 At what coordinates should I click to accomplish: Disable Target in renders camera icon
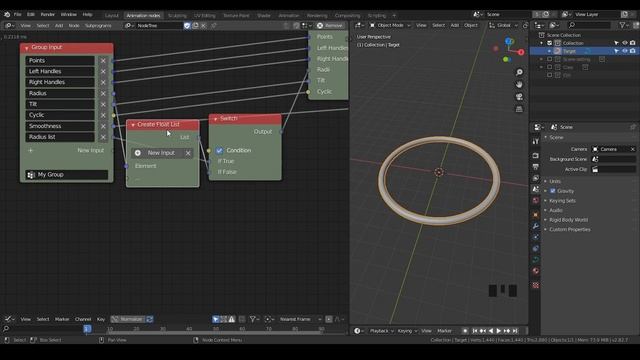(633, 51)
